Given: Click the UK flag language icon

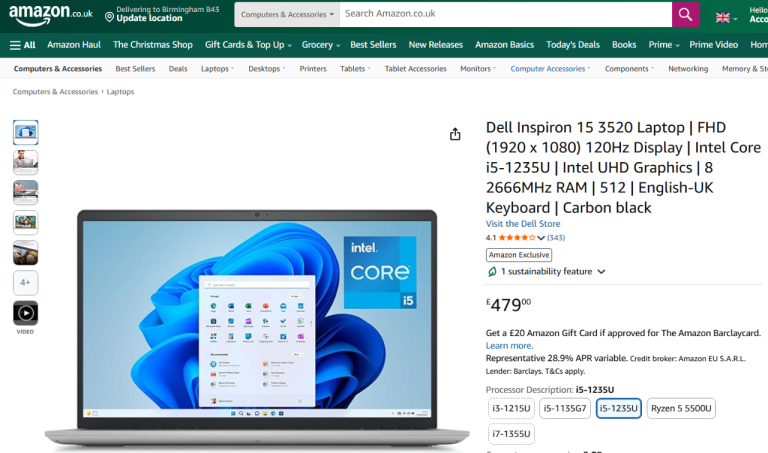Looking at the screenshot, I should (722, 18).
